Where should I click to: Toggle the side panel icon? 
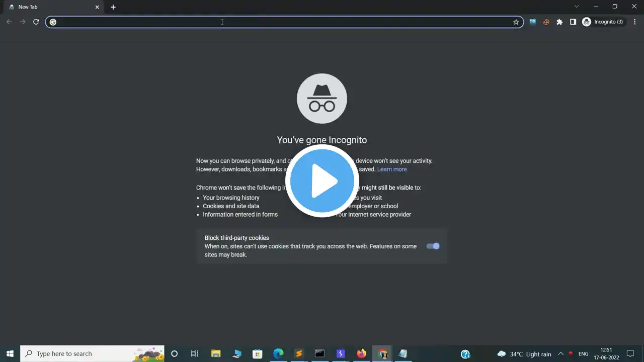click(573, 22)
